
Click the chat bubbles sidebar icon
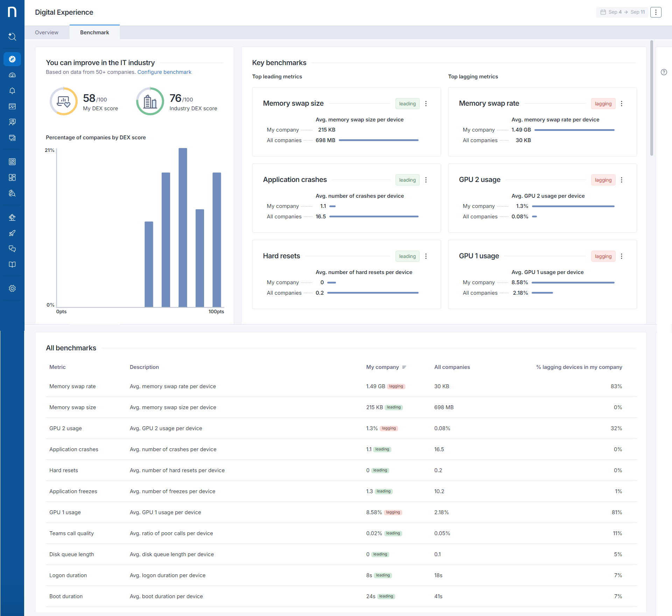click(12, 249)
